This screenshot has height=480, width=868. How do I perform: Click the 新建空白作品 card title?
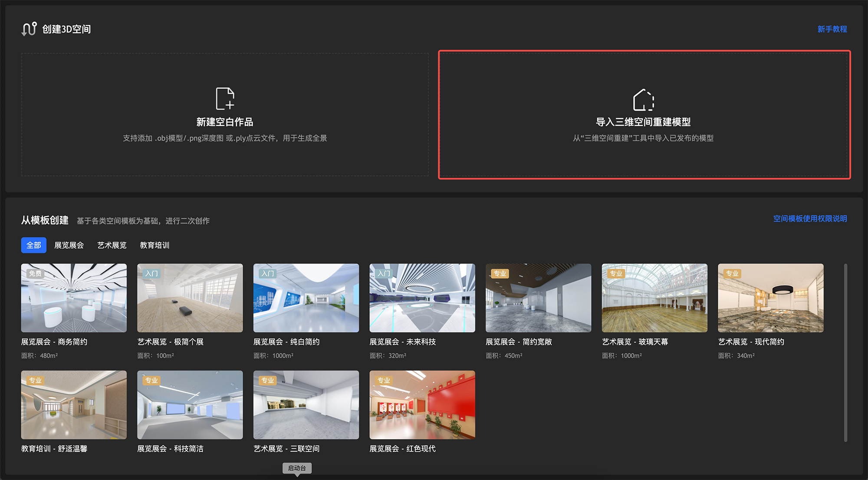point(225,122)
